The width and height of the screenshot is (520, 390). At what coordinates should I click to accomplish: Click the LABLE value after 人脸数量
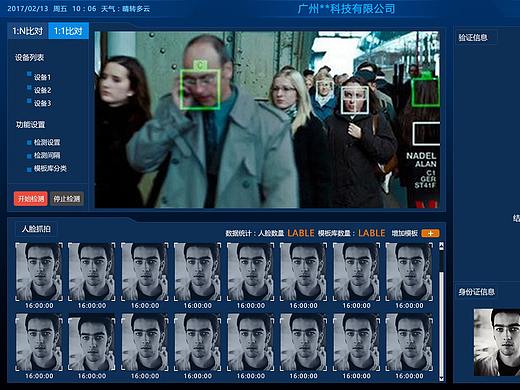point(301,233)
